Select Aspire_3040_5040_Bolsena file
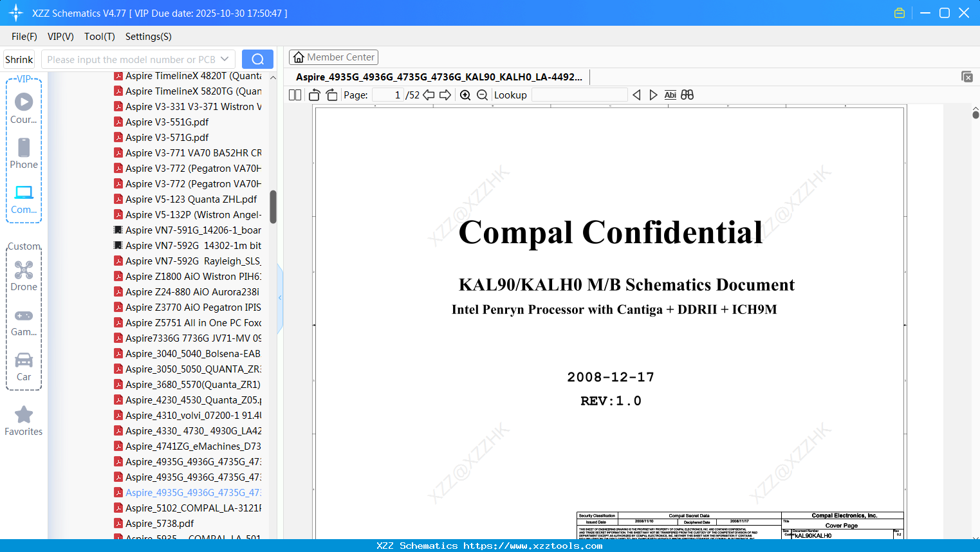Image resolution: width=980 pixels, height=552 pixels. pyautogui.click(x=188, y=354)
